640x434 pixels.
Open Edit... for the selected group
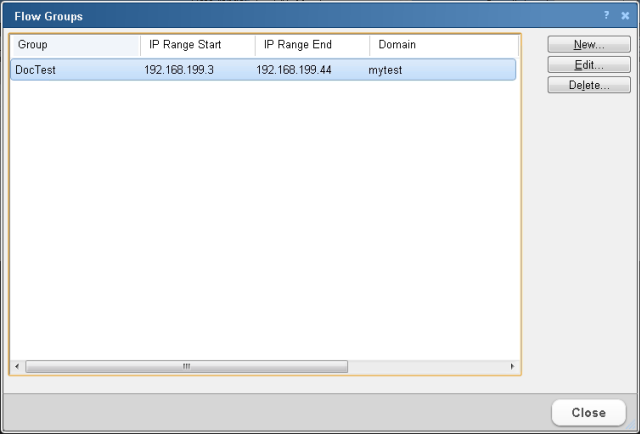click(588, 65)
